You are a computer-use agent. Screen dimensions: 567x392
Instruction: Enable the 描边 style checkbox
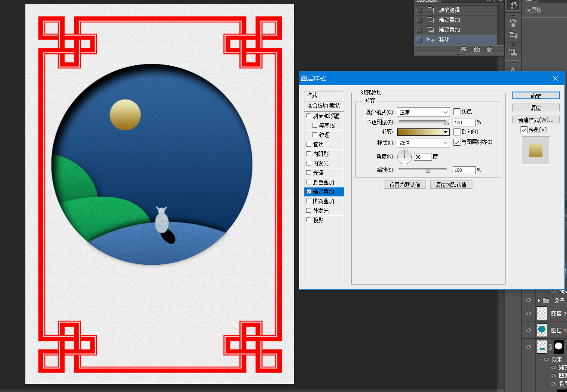point(309,144)
